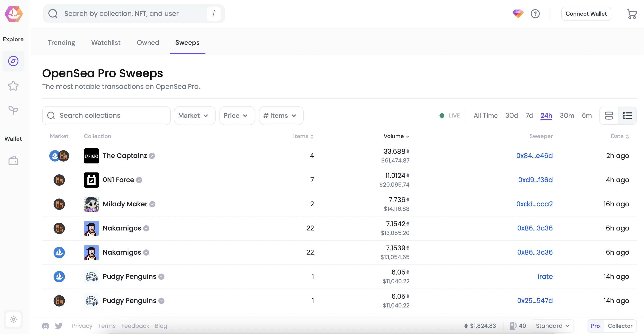Switch to Collector mode

[x=620, y=326]
